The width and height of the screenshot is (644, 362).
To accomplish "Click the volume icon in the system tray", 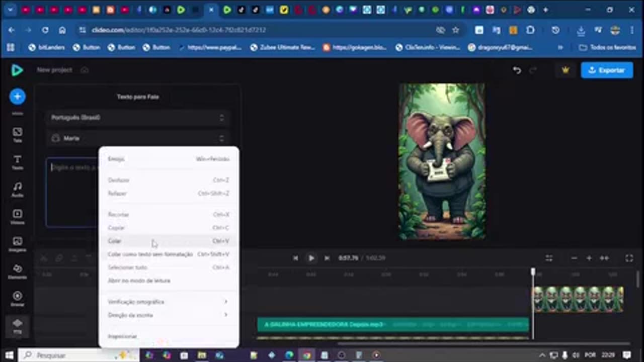I will point(575,355).
